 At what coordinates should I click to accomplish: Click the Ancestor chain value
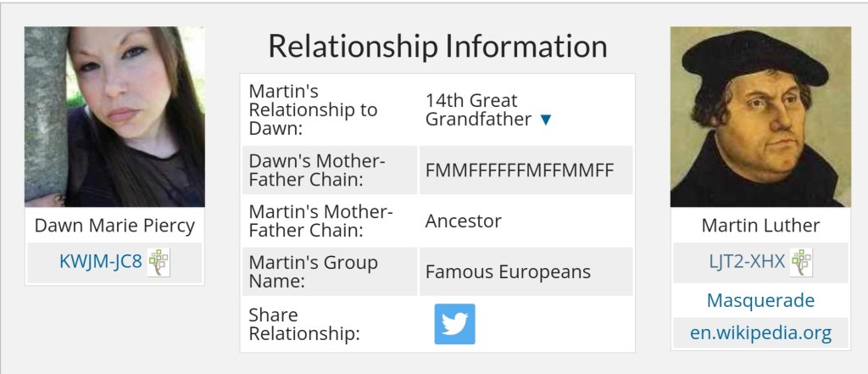pos(464,221)
